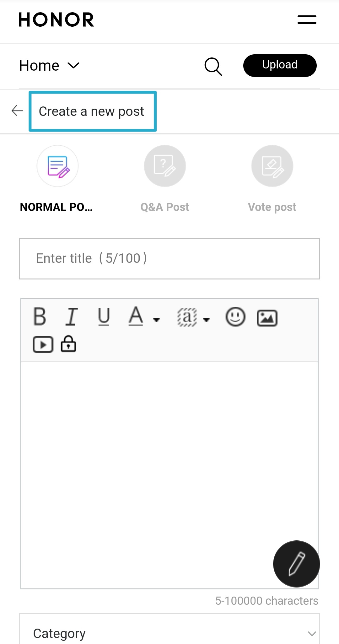The image size is (339, 644).
Task: Click the Enter title input field
Action: tap(169, 258)
